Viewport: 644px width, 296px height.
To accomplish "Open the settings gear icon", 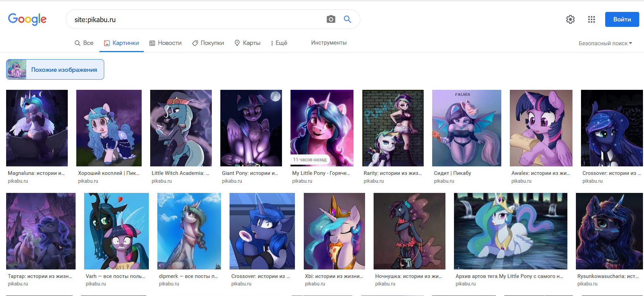I will tap(570, 19).
